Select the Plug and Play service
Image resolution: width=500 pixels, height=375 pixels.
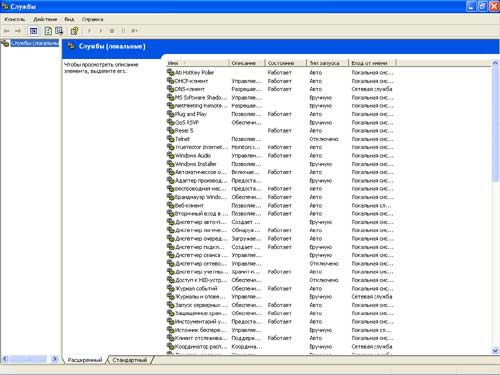191,114
